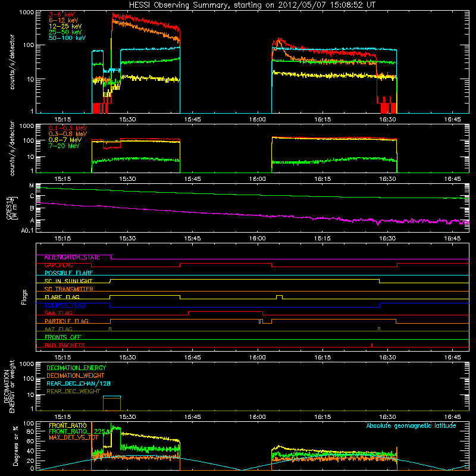Select the 12-25 keV legend label
This screenshot has height=476, width=476.
65,26
